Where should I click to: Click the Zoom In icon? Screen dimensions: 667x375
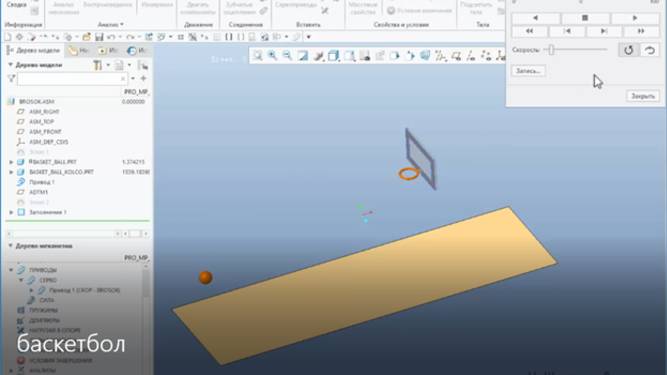[x=272, y=55]
